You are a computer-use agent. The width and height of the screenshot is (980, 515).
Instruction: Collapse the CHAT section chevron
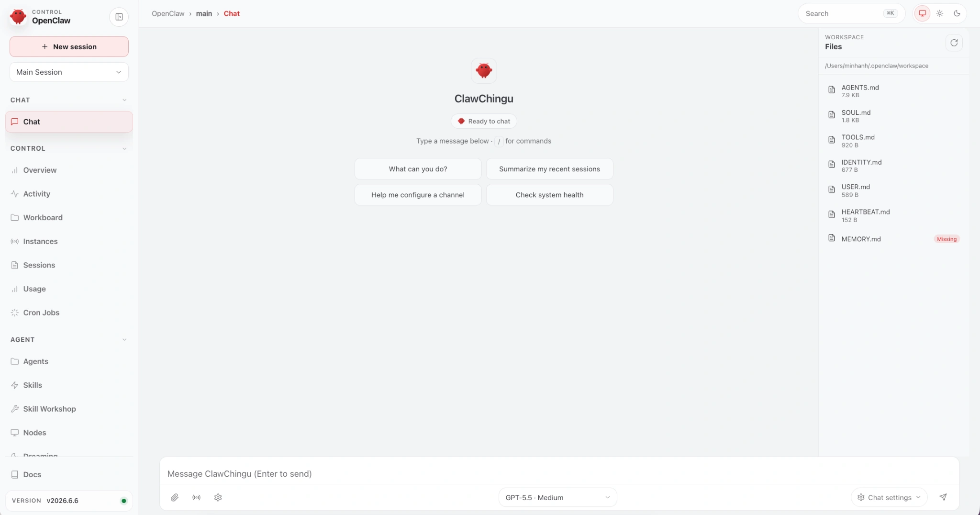[124, 100]
